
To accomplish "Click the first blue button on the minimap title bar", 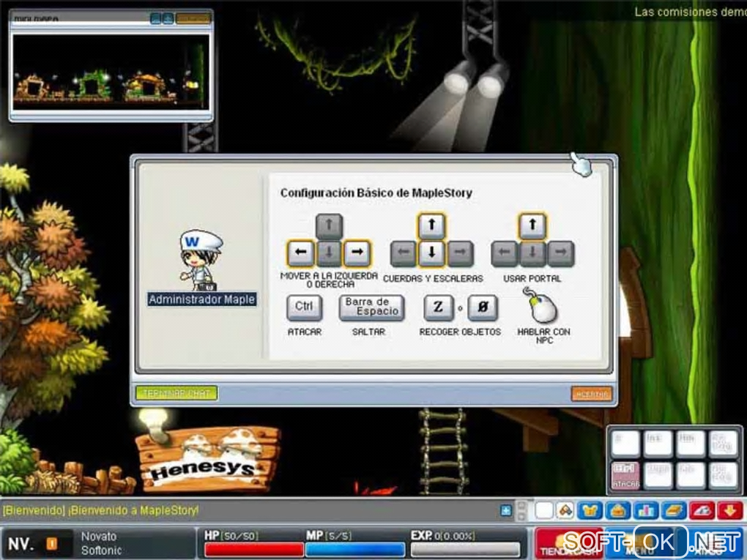I will 156,18.
